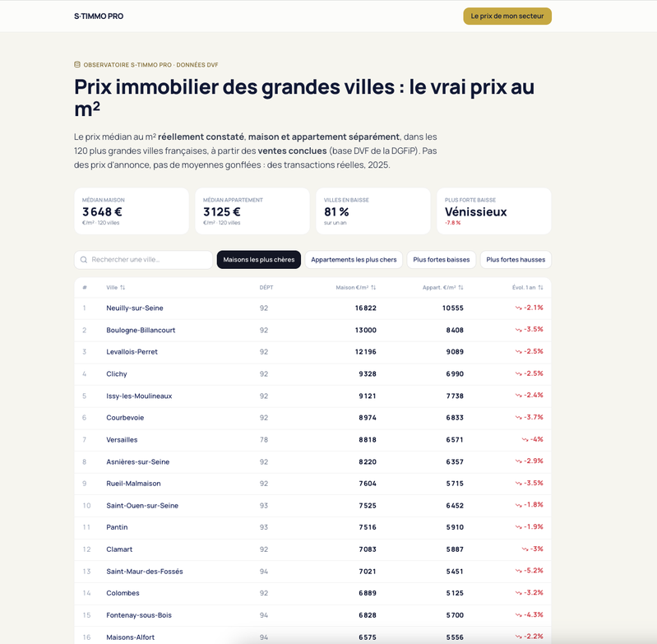Click house price 16 822 for Neuilly-sur-Seine
The image size is (657, 644).
point(365,308)
